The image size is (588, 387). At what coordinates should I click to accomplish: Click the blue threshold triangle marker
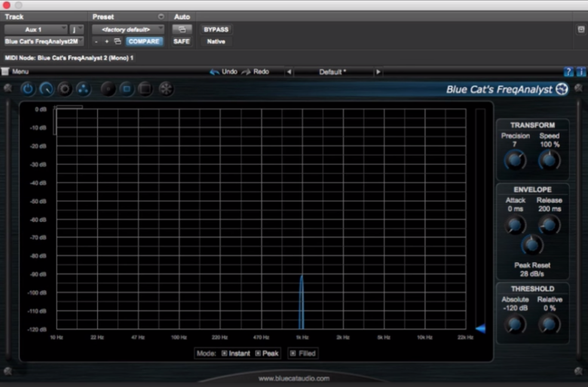click(480, 328)
